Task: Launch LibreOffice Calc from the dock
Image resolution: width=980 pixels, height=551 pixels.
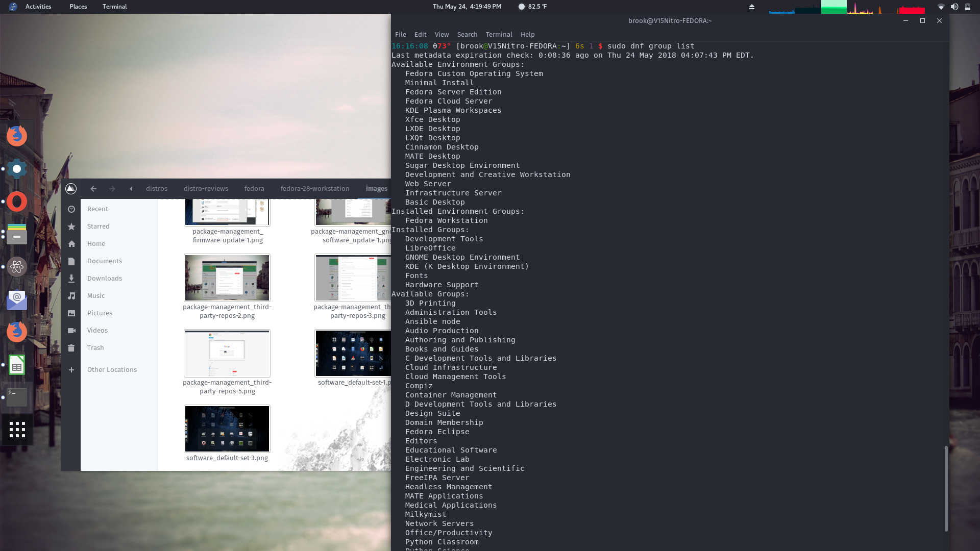Action: pyautogui.click(x=17, y=365)
